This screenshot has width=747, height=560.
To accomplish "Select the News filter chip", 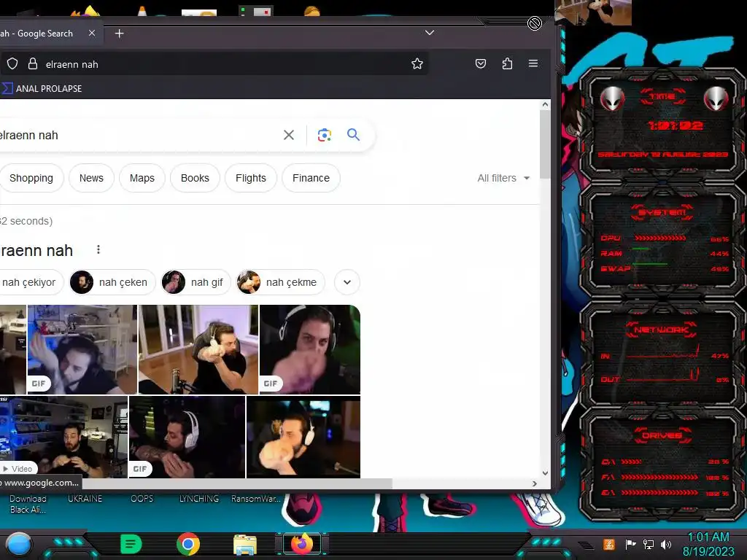I will pyautogui.click(x=91, y=178).
